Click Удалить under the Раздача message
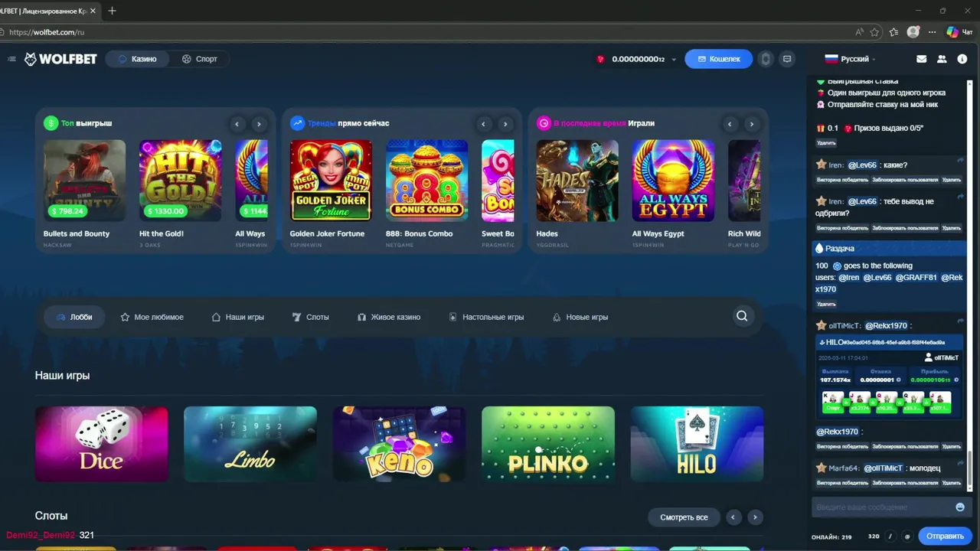 point(826,304)
